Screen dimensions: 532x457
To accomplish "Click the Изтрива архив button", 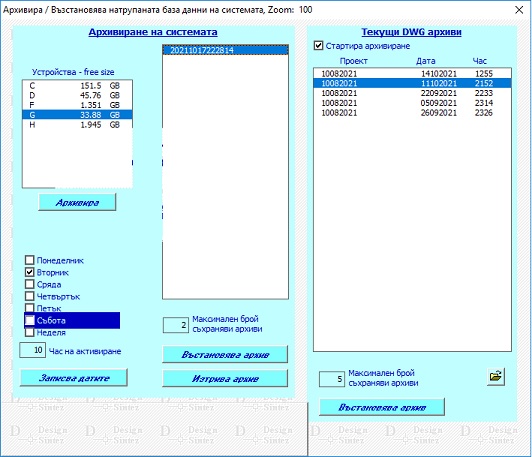I will point(225,378).
